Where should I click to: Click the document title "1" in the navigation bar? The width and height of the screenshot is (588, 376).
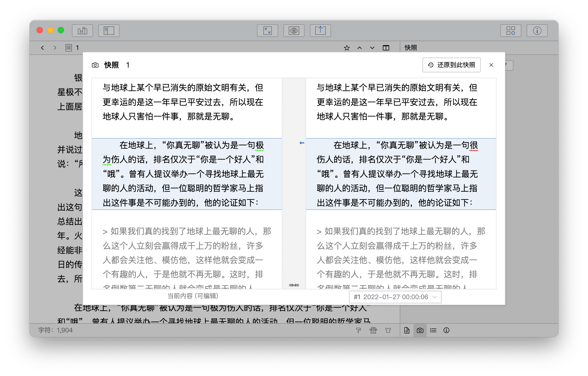[77, 48]
